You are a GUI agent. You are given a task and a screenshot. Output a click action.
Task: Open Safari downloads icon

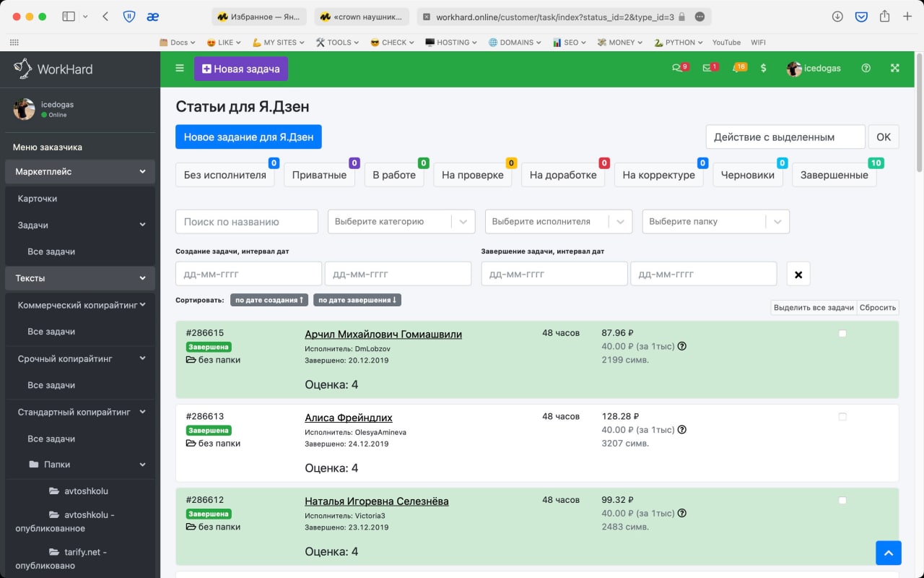click(x=837, y=16)
